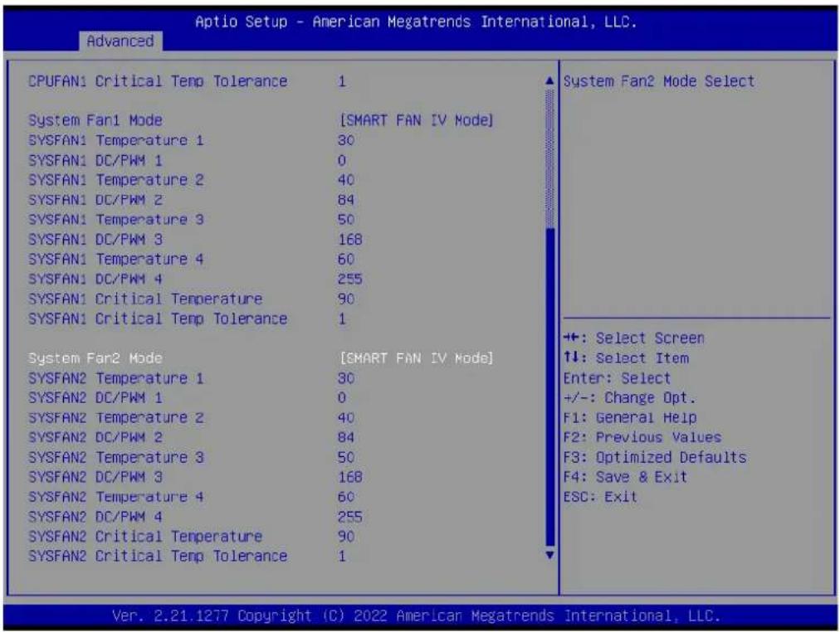The width and height of the screenshot is (840, 632).
Task: Edit SYSFAN1 Critical Temp Tolerance value 1
Action: point(342,318)
